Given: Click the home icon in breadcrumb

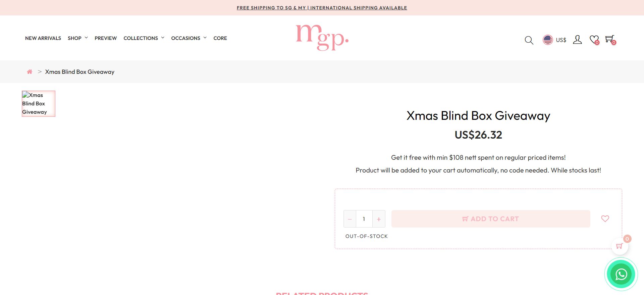Looking at the screenshot, I should pyautogui.click(x=30, y=71).
